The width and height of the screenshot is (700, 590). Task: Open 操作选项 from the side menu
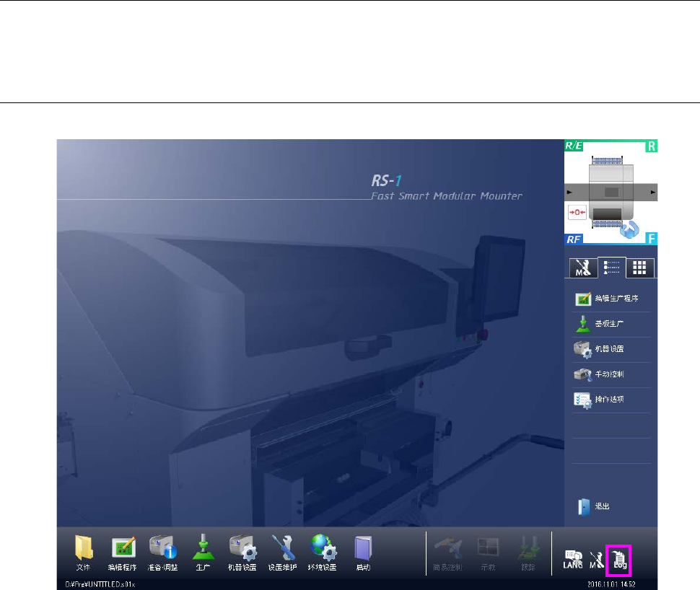(x=611, y=400)
